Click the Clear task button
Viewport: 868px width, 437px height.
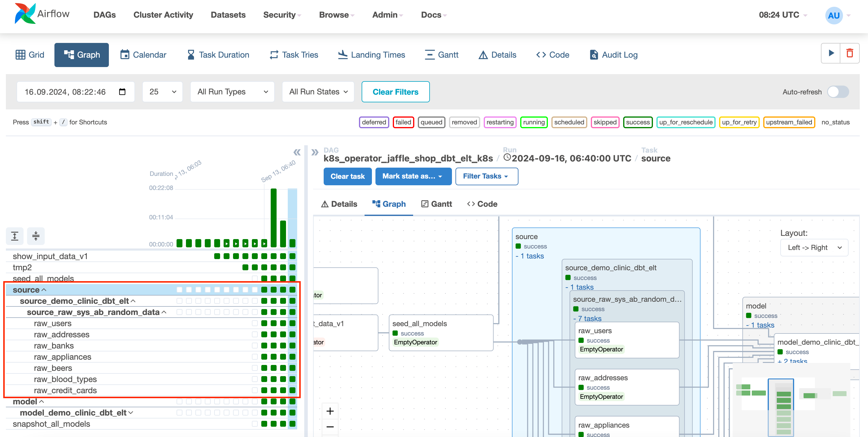click(x=347, y=176)
